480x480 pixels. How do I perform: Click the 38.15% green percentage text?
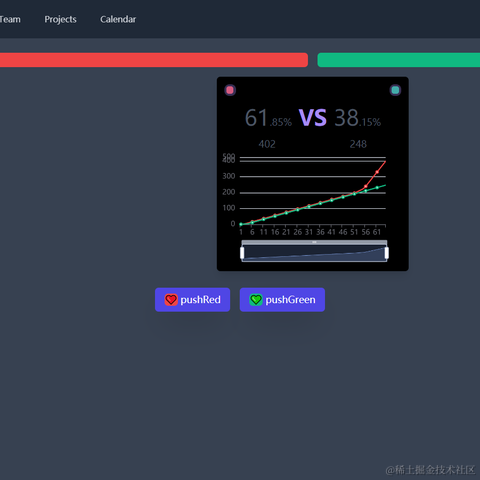click(357, 118)
